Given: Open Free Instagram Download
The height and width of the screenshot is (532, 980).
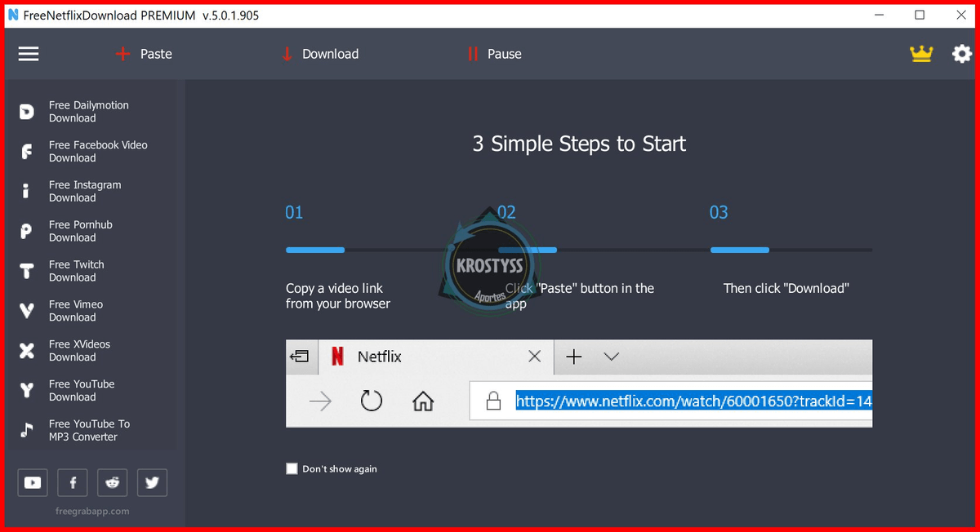Looking at the screenshot, I should click(x=84, y=191).
